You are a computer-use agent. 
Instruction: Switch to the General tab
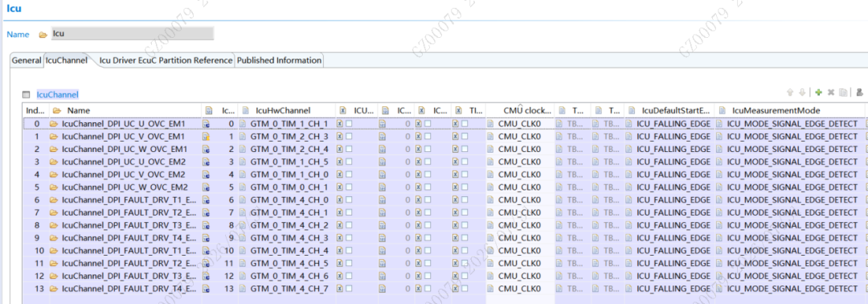tap(27, 60)
